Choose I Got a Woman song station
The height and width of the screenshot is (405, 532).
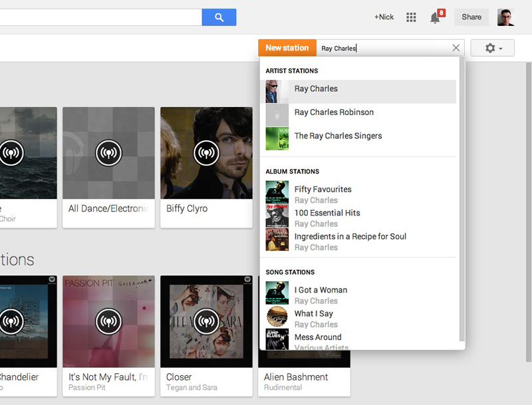[x=358, y=293]
